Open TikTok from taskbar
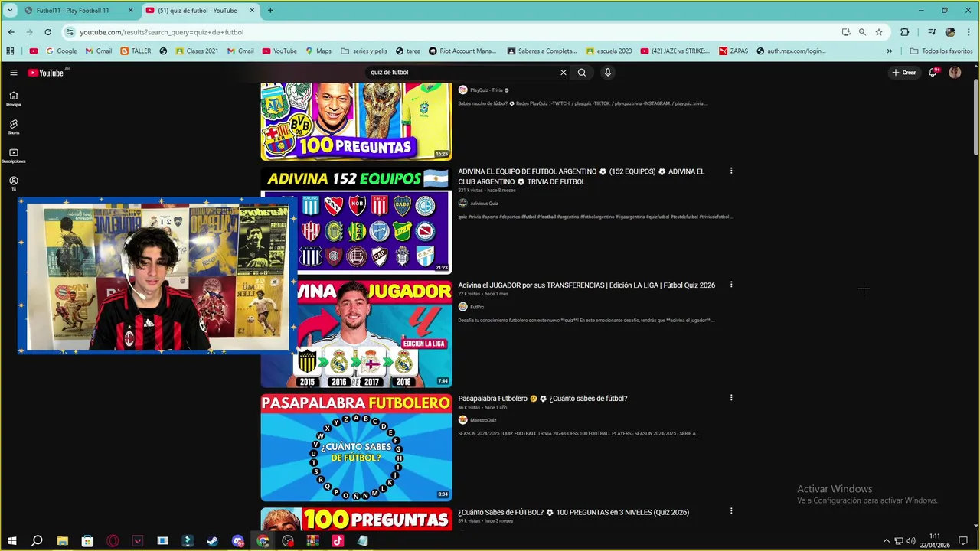 tap(338, 541)
